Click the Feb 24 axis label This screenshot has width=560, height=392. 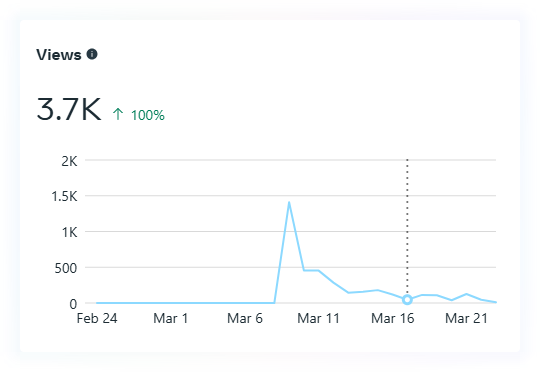pos(97,318)
